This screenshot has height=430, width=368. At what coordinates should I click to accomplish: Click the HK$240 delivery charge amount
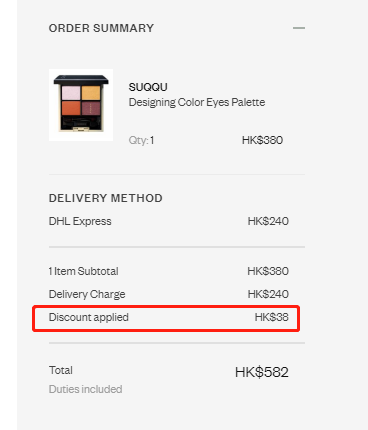coord(268,294)
